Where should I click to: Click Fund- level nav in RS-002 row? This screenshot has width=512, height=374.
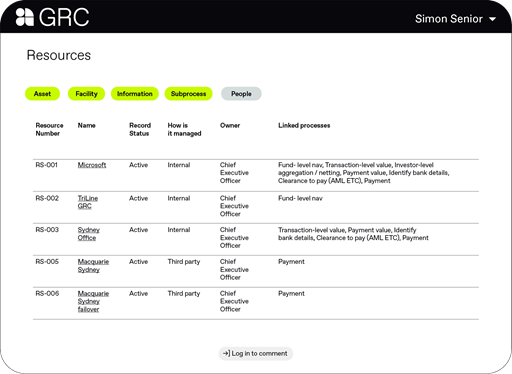(300, 198)
